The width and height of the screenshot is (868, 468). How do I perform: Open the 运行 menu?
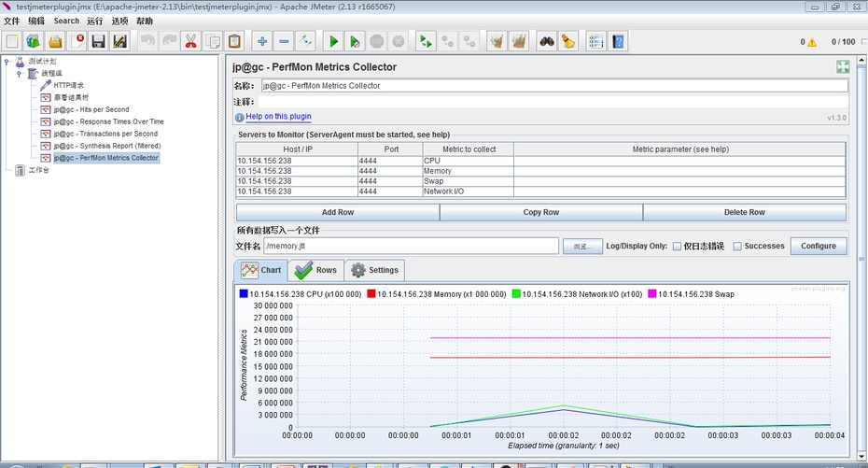click(95, 21)
